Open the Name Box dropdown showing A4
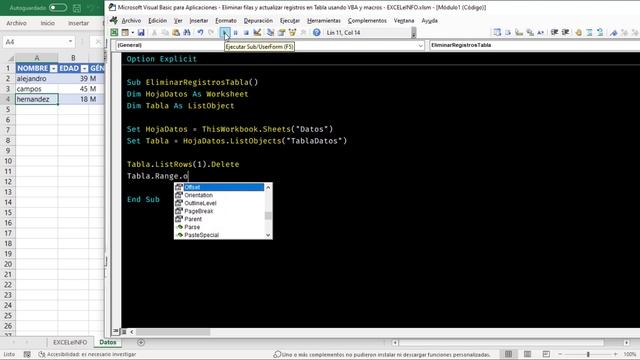The image size is (640, 360). pos(70,42)
